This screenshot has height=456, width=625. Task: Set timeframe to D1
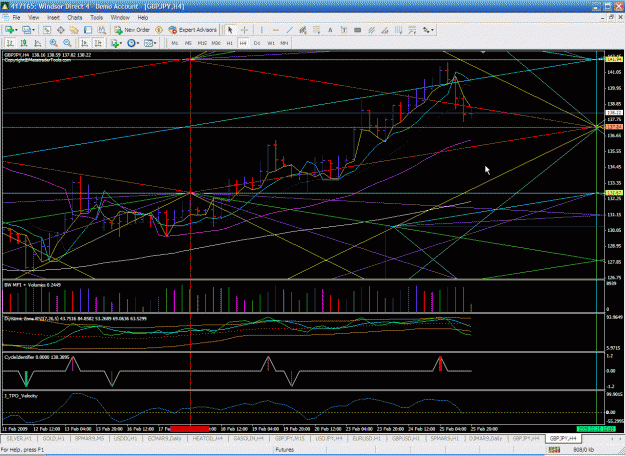tap(257, 43)
